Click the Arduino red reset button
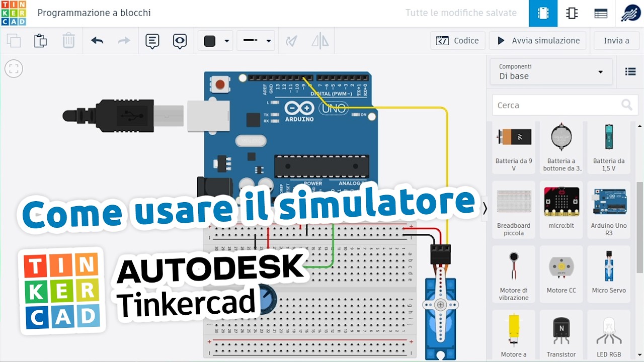This screenshot has height=362, width=644. click(x=219, y=84)
